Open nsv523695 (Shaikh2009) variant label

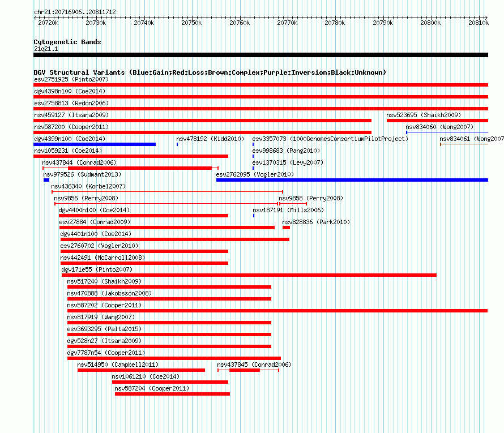coord(424,115)
